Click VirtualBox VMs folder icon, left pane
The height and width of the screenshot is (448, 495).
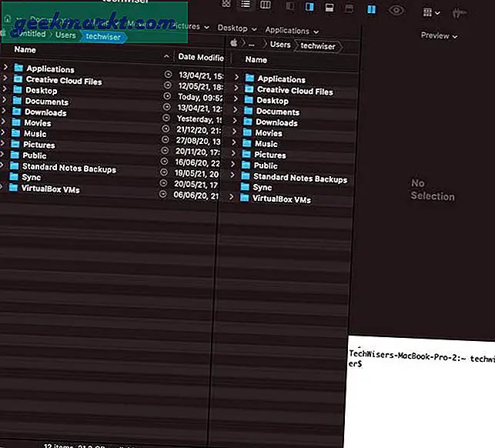click(13, 188)
